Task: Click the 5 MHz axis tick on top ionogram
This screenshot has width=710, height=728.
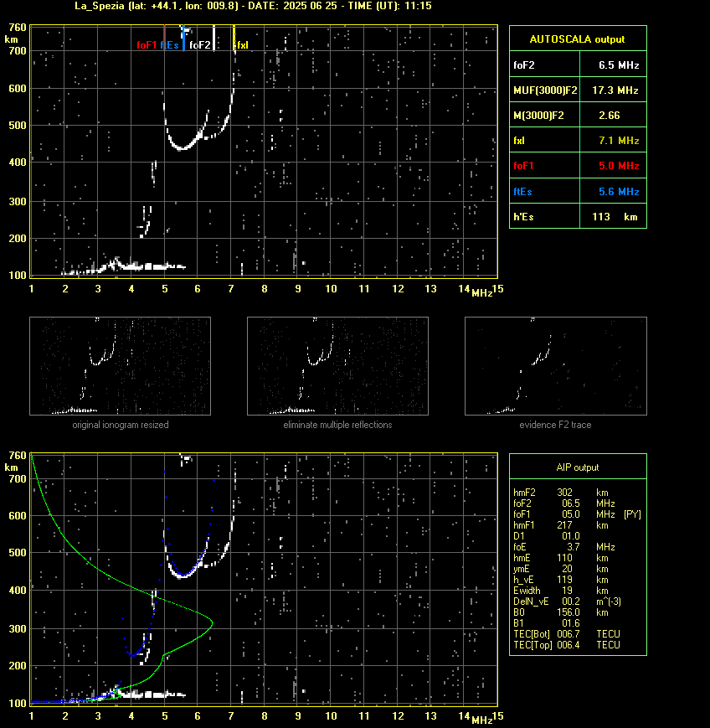Action: 165,289
